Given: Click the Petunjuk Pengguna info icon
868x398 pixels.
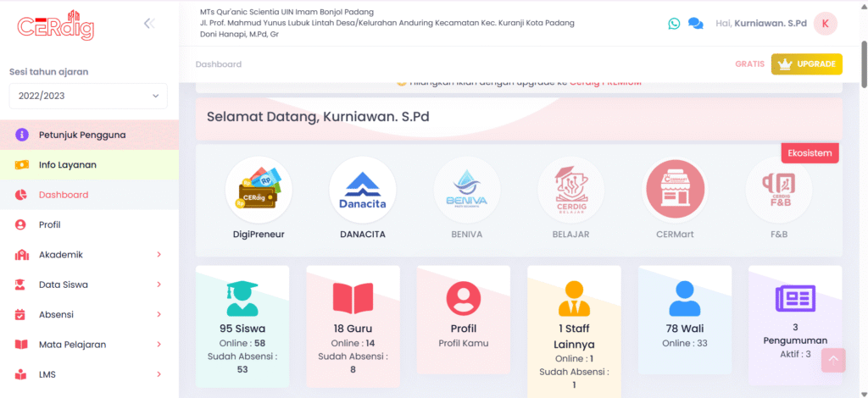Looking at the screenshot, I should click(21, 135).
